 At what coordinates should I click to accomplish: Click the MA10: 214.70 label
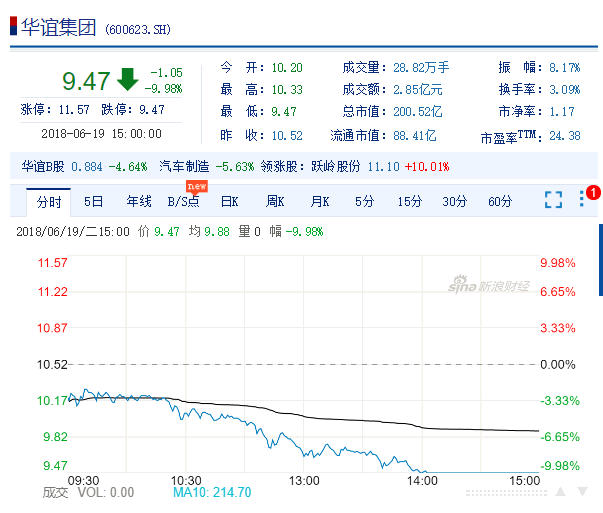(x=212, y=492)
